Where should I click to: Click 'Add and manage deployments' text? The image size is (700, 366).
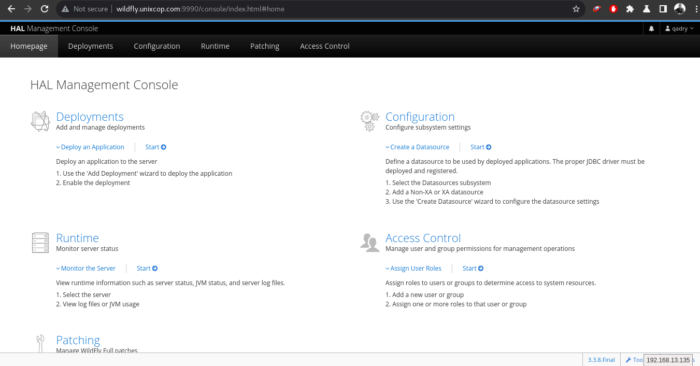100,127
